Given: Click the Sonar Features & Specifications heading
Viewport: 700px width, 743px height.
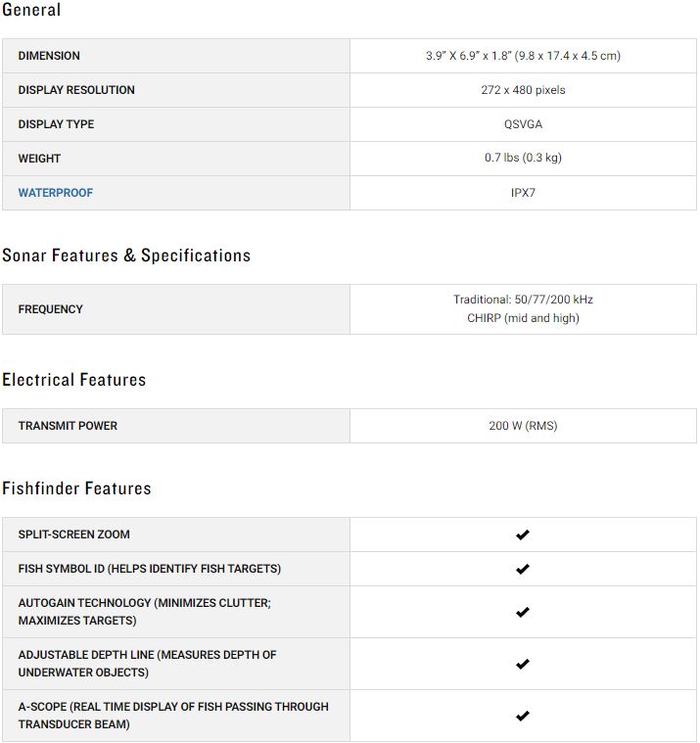Looking at the screenshot, I should tap(126, 255).
